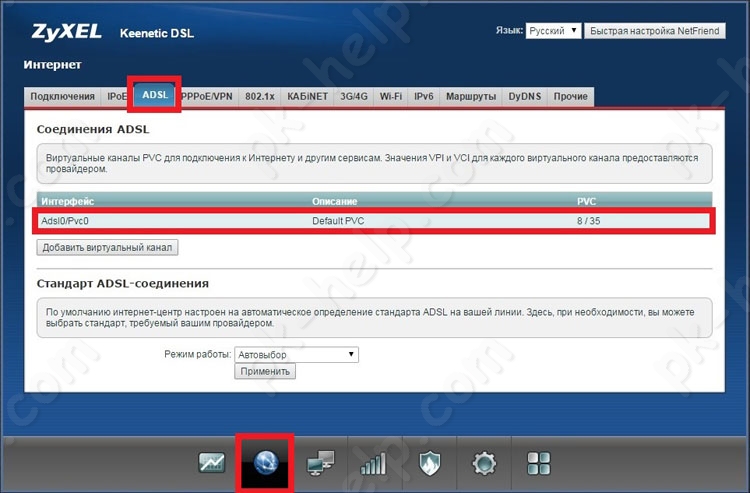Switch to the 3G/4G tab
This screenshot has height=493, width=750.
[354, 97]
